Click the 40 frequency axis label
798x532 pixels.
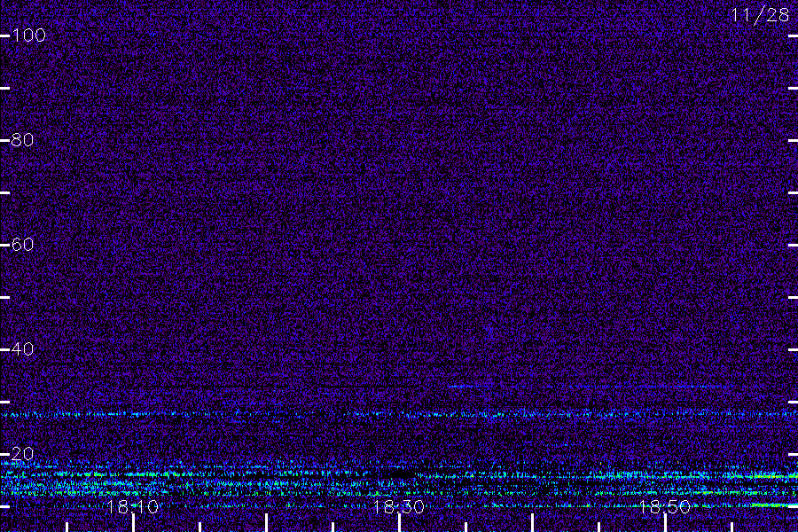pos(22,349)
